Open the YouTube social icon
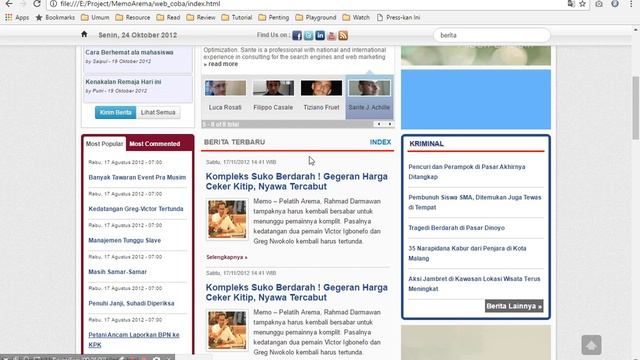Viewport: 640px width, 360px height. point(331,36)
